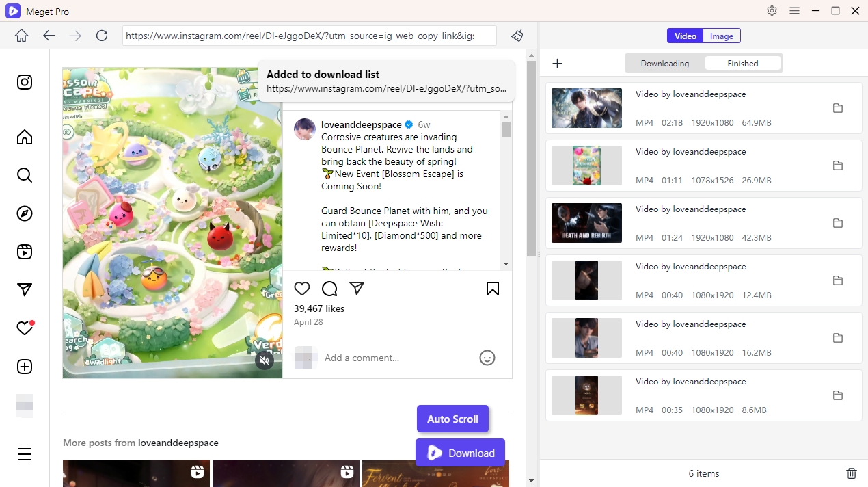
Task: Click the "6 items" count text
Action: pos(703,473)
